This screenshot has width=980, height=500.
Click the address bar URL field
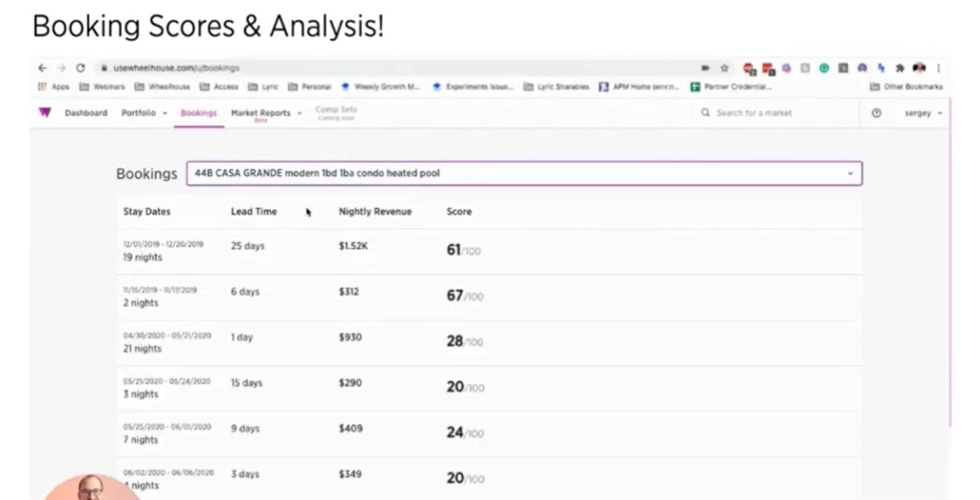point(400,68)
